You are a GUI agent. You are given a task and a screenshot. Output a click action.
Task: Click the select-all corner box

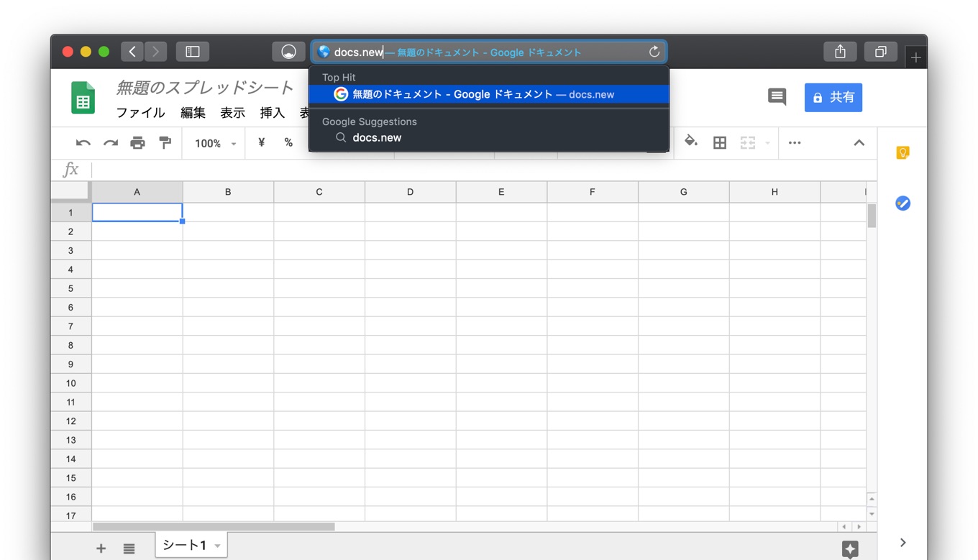click(x=70, y=191)
